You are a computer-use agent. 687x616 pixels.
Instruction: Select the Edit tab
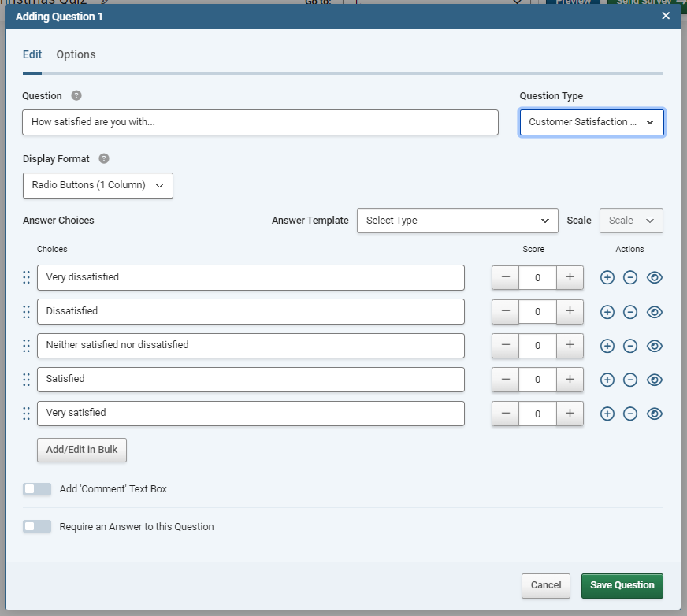point(32,54)
